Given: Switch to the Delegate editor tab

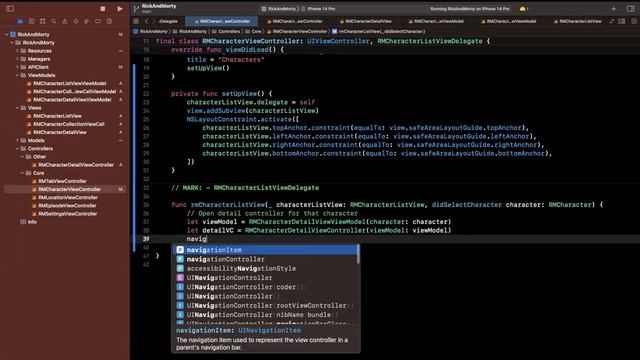Looking at the screenshot, I should coord(168,21).
